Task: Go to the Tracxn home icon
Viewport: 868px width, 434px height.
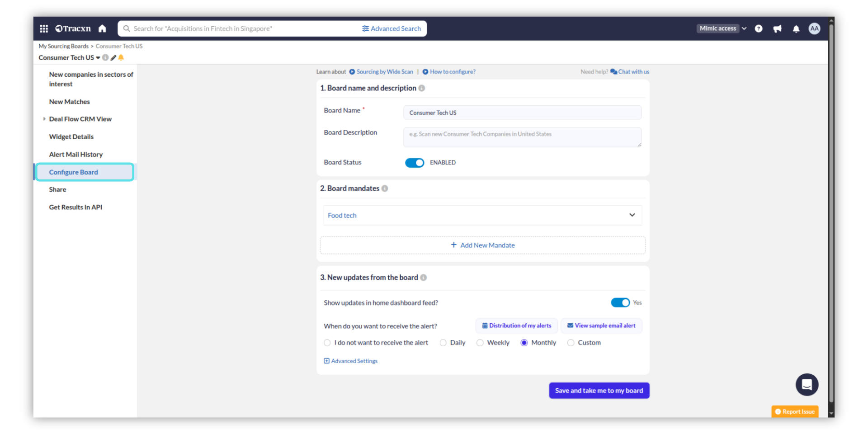Action: click(102, 28)
